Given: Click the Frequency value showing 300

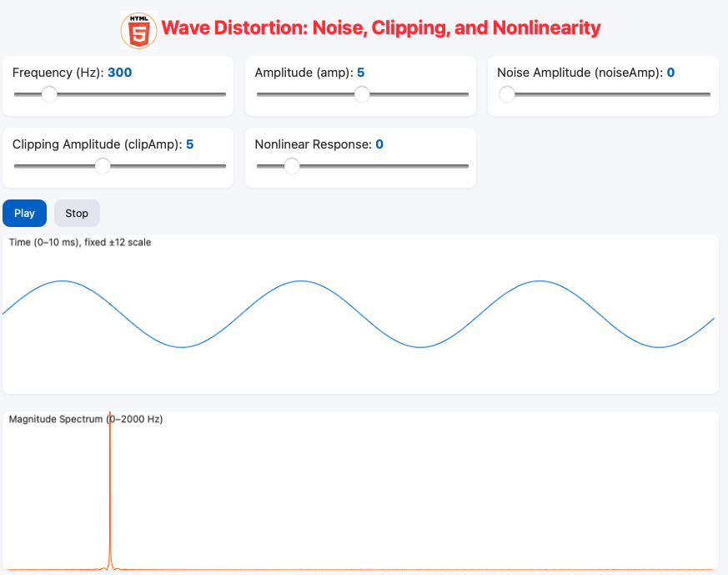Looking at the screenshot, I should (x=119, y=73).
